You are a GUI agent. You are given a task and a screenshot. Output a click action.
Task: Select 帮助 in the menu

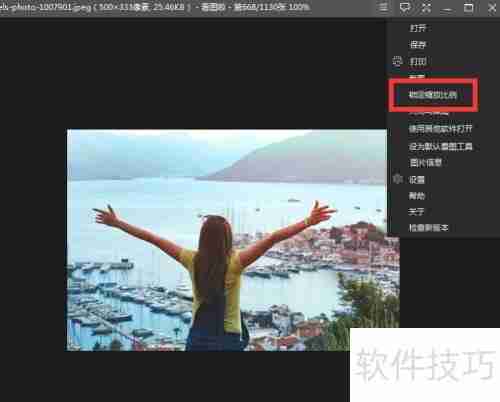[417, 196]
